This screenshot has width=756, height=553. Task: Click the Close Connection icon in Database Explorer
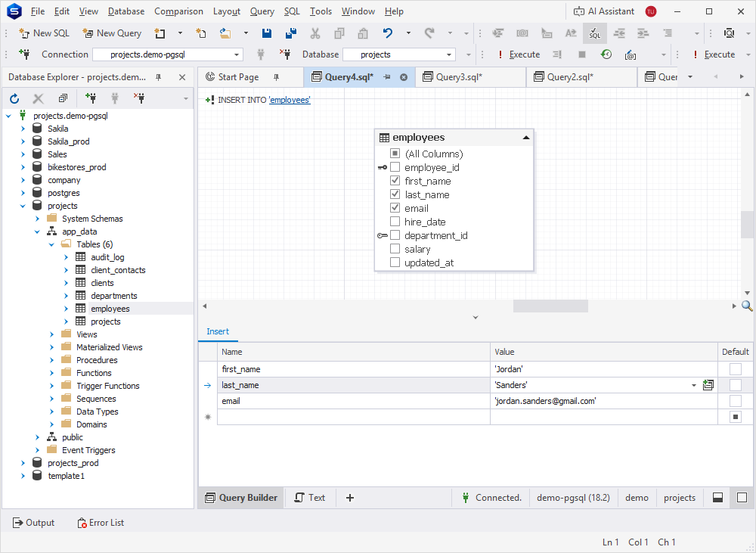click(139, 98)
